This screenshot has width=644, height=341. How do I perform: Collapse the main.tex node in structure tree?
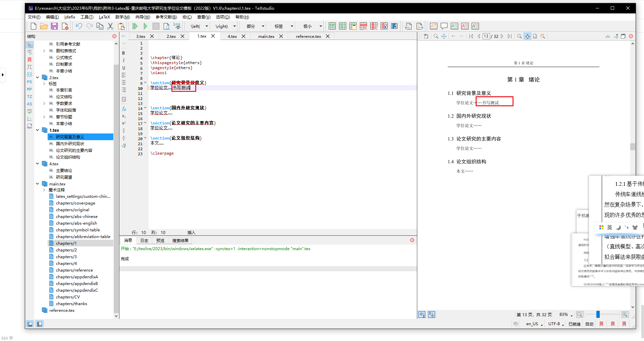(x=38, y=183)
